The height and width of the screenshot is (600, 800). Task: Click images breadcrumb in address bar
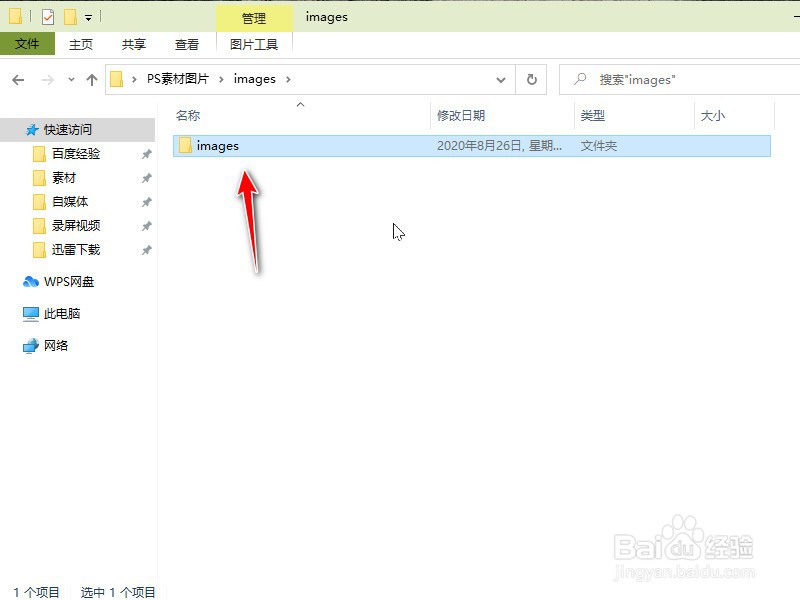coord(255,79)
